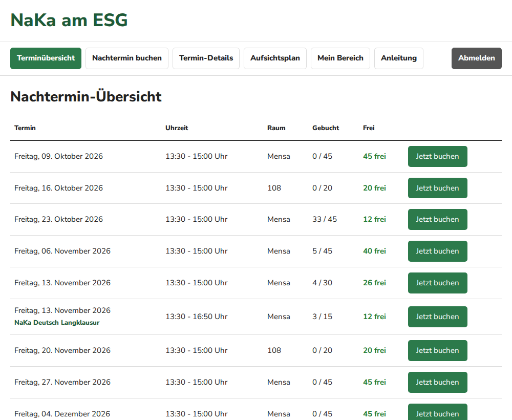The height and width of the screenshot is (420, 512).
Task: Click the 26 frei availability text
Action: pyautogui.click(x=375, y=283)
